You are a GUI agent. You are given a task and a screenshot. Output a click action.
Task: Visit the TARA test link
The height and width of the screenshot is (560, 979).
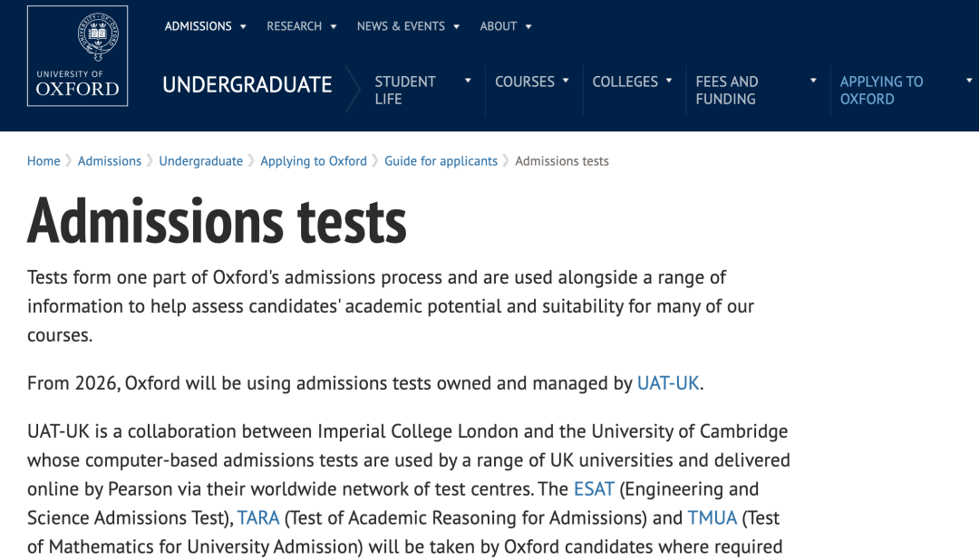click(x=258, y=518)
